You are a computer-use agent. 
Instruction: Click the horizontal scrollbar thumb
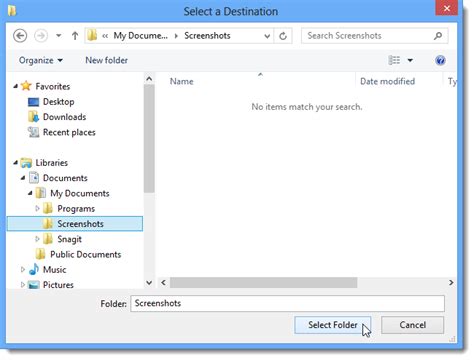(263, 283)
